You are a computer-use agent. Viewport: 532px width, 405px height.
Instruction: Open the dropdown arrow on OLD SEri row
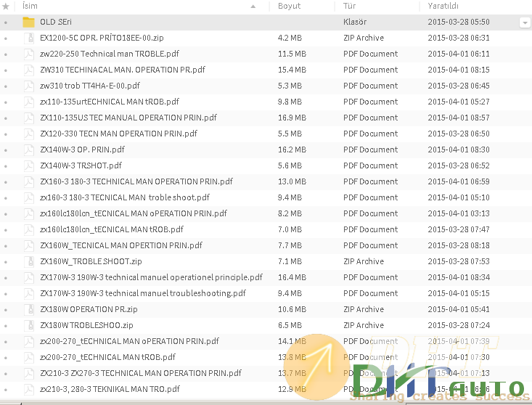click(x=524, y=22)
